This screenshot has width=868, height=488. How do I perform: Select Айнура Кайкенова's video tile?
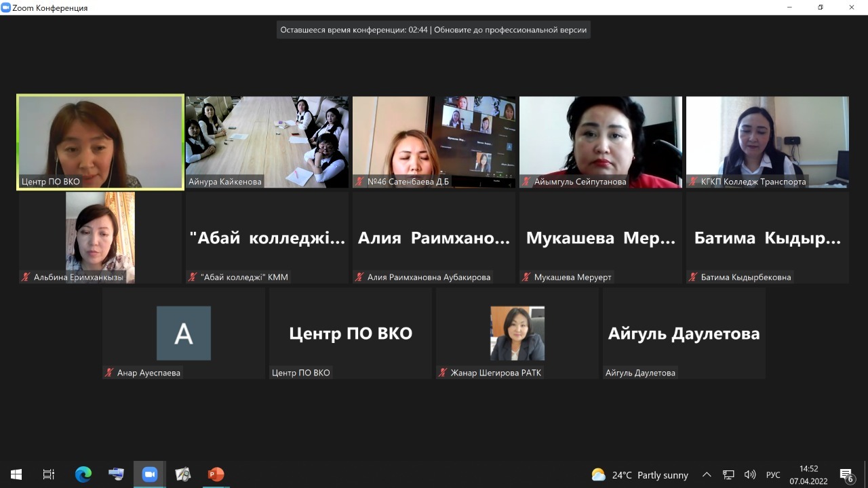pos(267,141)
